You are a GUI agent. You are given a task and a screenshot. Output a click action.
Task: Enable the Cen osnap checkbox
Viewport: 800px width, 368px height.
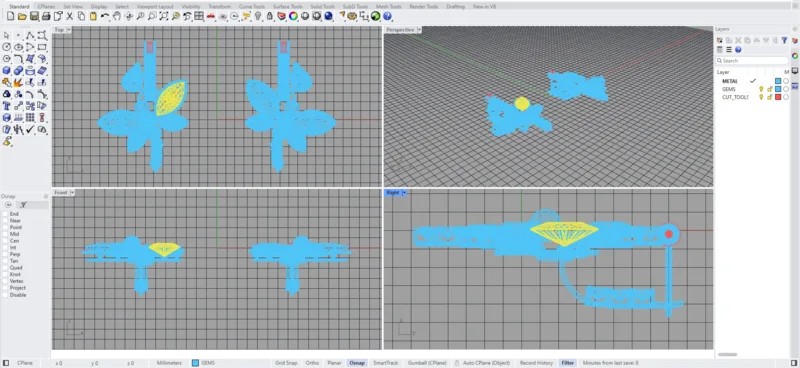point(5,240)
